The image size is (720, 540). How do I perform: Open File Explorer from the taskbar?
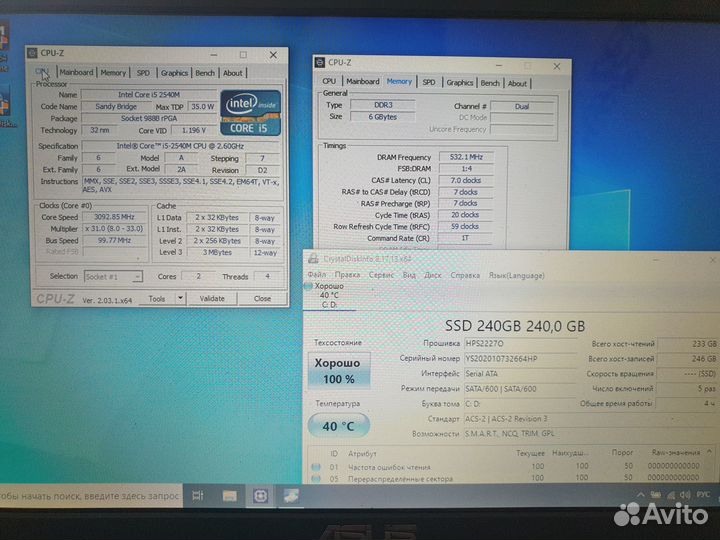pos(229,496)
